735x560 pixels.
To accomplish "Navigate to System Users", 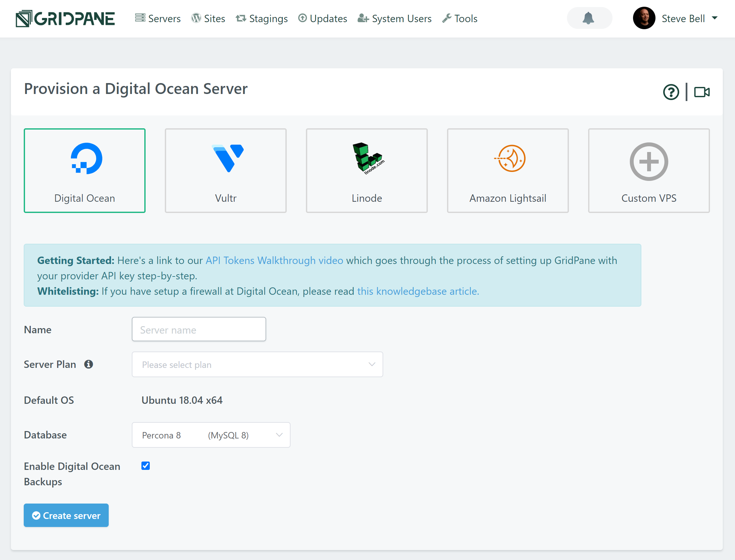I will tap(394, 18).
